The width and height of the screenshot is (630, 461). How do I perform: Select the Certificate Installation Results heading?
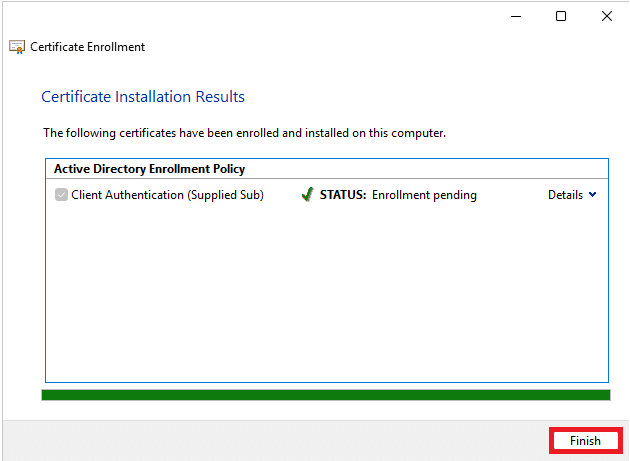tap(143, 97)
